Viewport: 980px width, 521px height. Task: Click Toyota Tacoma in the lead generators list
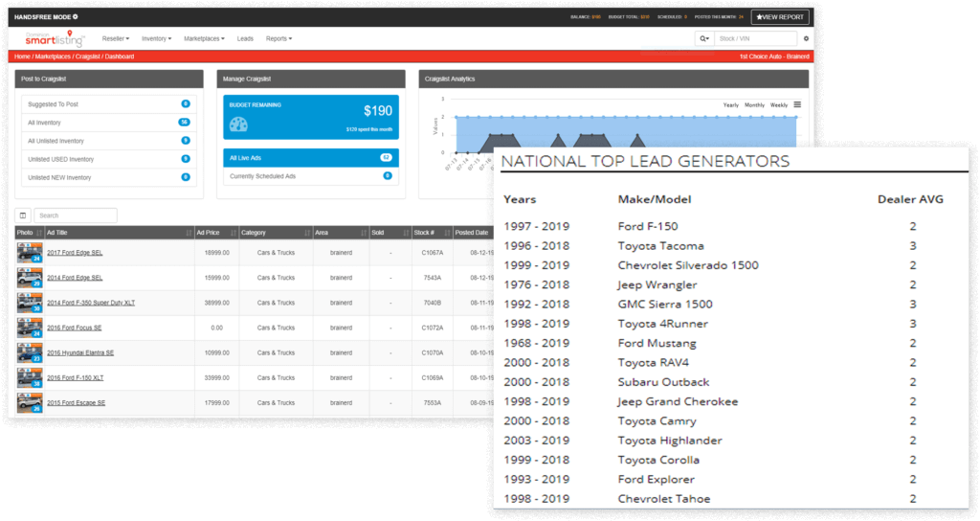660,246
